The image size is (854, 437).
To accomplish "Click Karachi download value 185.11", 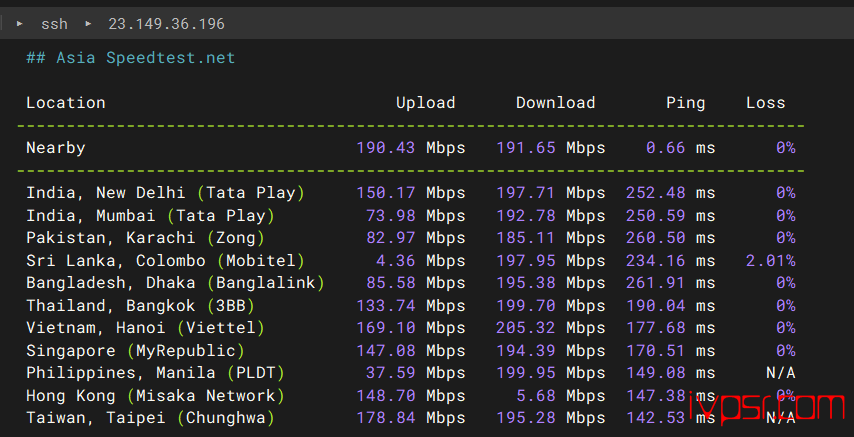I will [x=526, y=238].
